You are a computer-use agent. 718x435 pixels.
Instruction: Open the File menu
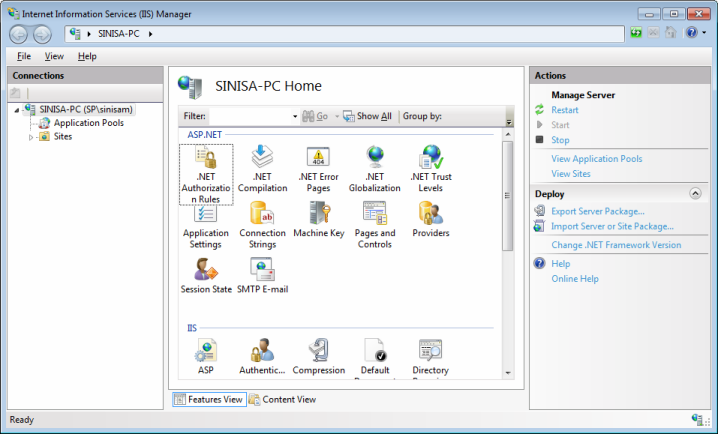24,56
